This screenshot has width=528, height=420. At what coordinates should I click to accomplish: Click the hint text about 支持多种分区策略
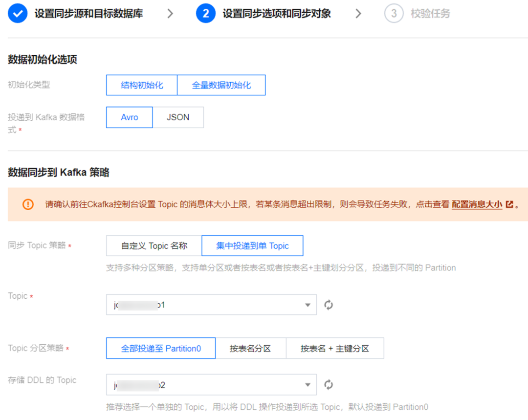[x=281, y=268]
